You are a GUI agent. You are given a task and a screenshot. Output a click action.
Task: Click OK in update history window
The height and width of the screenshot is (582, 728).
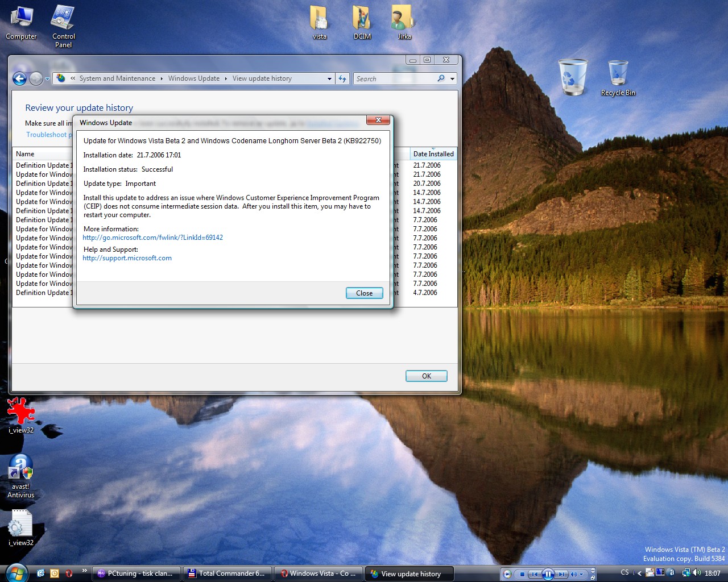[x=427, y=376]
